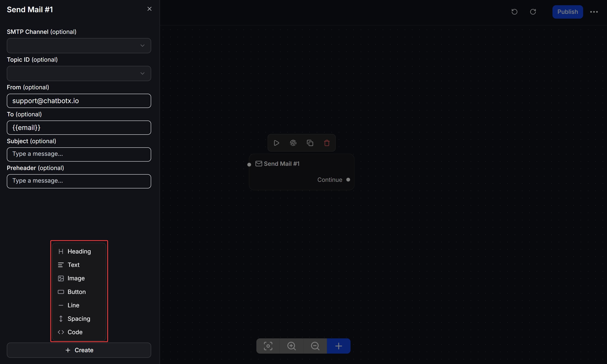Open the Topic ID dropdown
Image resolution: width=607 pixels, height=364 pixels.
point(79,73)
